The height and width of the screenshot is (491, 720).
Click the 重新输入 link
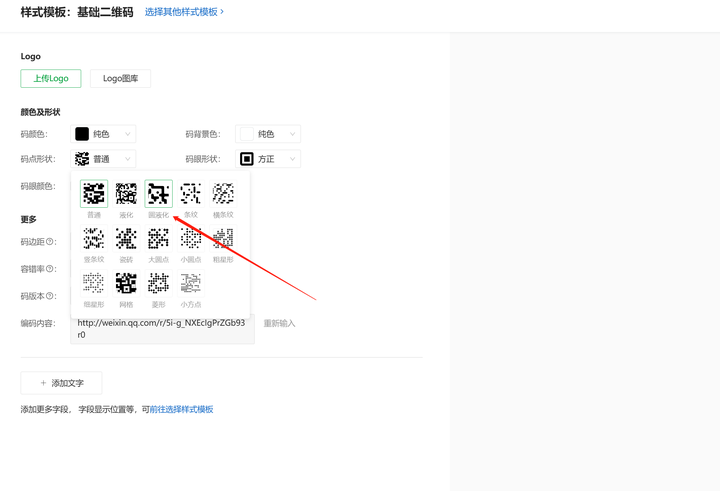(x=279, y=323)
